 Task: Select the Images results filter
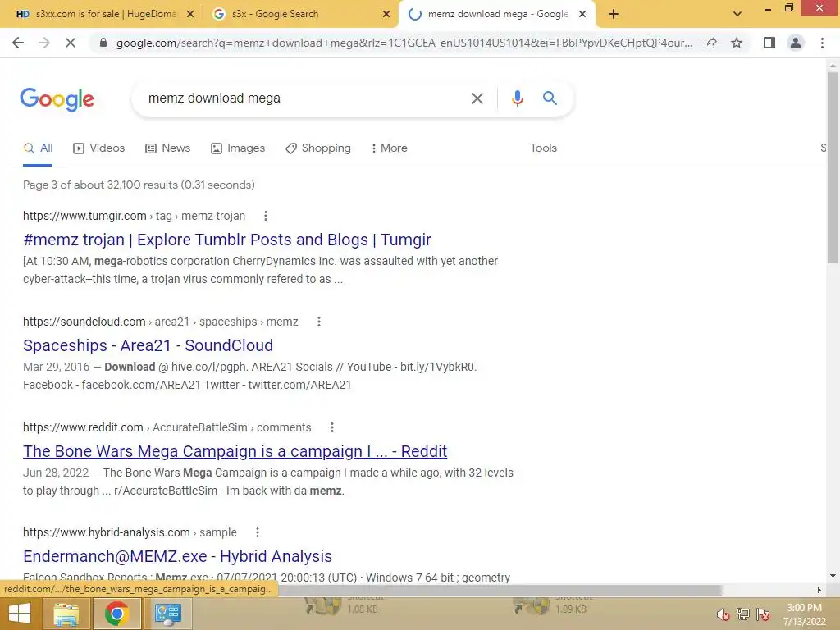pyautogui.click(x=238, y=148)
